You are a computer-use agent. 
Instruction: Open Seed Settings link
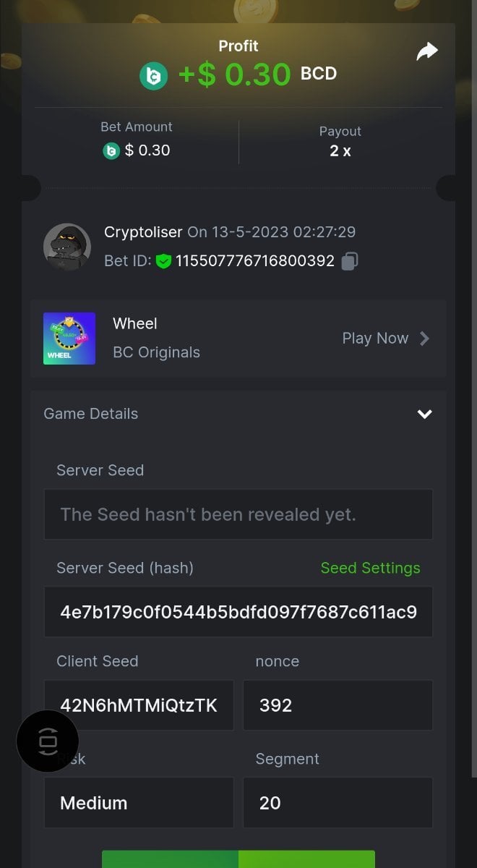370,568
